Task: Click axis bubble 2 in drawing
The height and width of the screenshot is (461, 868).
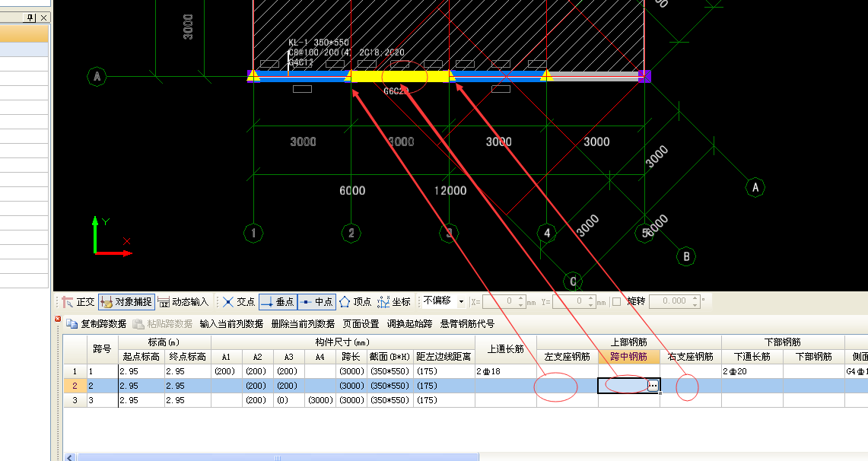Action: (x=351, y=233)
